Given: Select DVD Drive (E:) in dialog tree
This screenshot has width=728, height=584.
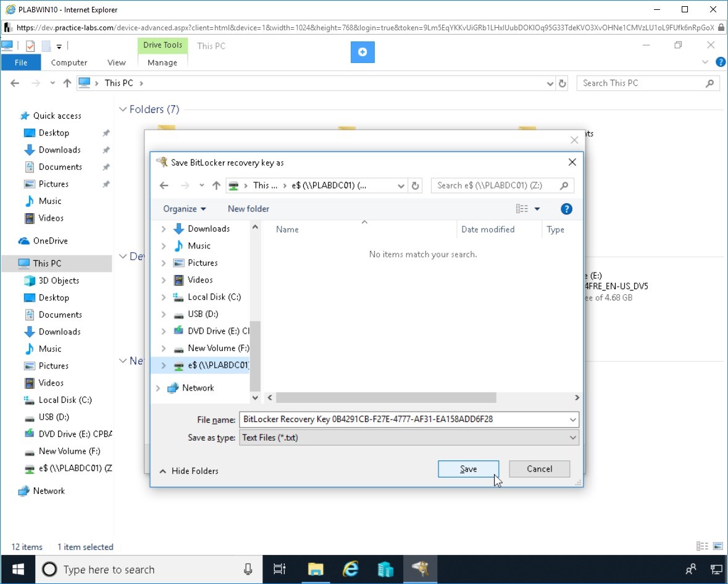Looking at the screenshot, I should (211, 331).
